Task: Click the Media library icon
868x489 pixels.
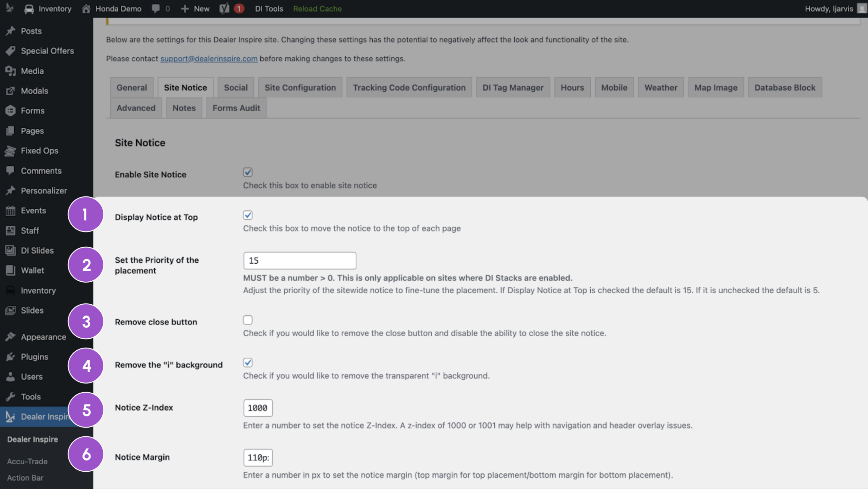Action: (11, 71)
